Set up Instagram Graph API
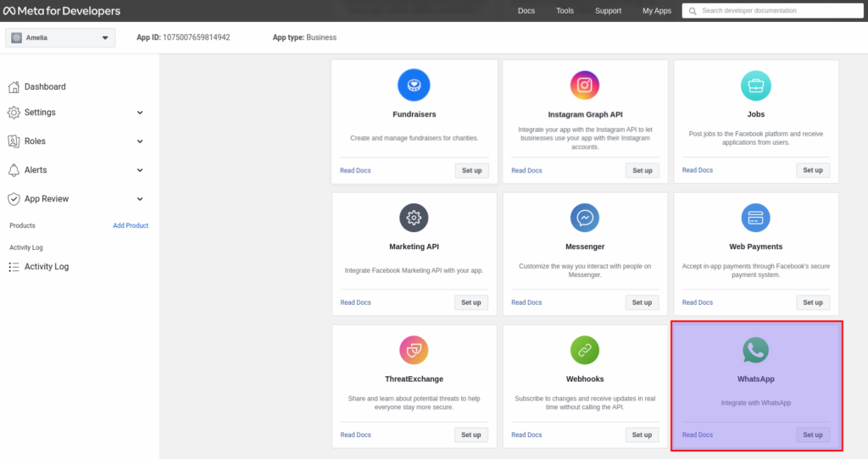 pos(643,170)
